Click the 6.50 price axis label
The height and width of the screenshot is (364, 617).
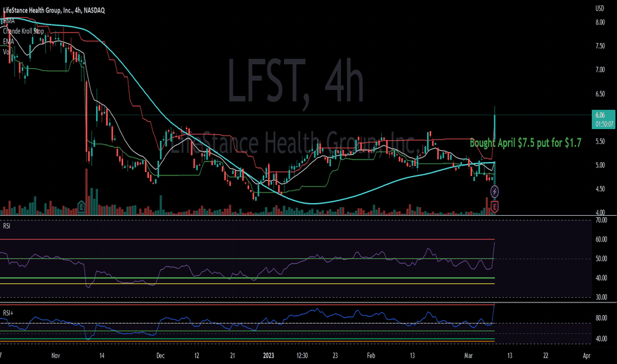point(600,94)
